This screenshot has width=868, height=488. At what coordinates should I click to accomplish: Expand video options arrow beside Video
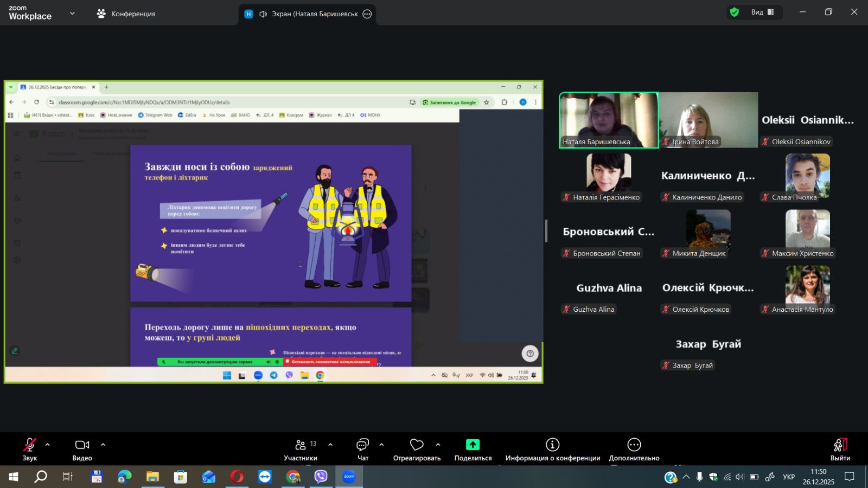tap(103, 445)
